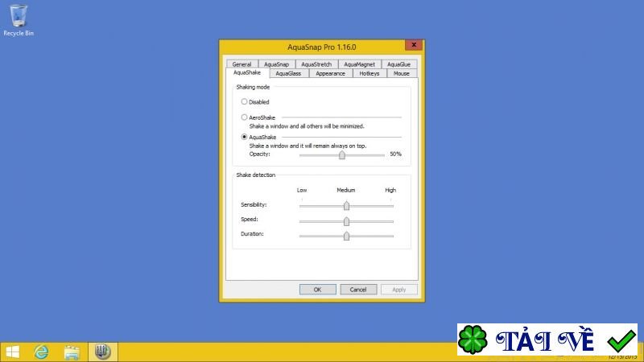Click the Opacity slider handle
The image size is (644, 362).
click(341, 154)
